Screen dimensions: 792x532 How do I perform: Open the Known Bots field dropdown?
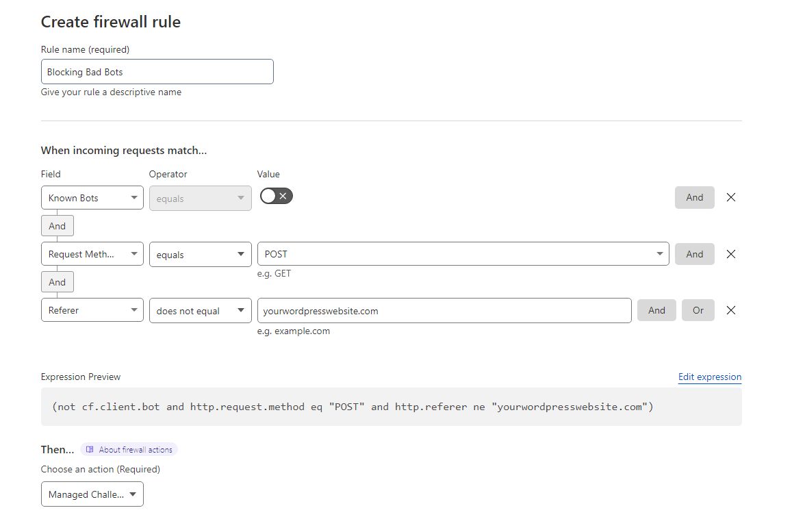click(92, 198)
